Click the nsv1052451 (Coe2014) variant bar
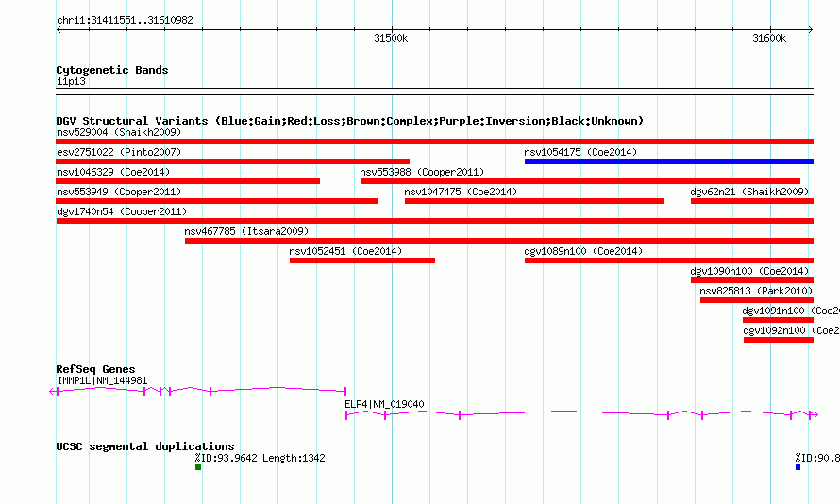The image size is (840, 504). (x=362, y=260)
